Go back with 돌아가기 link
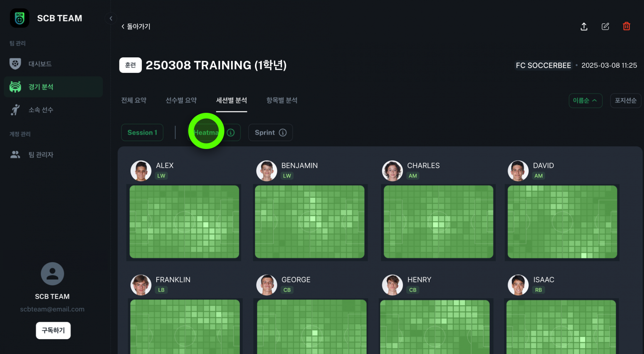Viewport: 644px width, 354px height. [136, 27]
